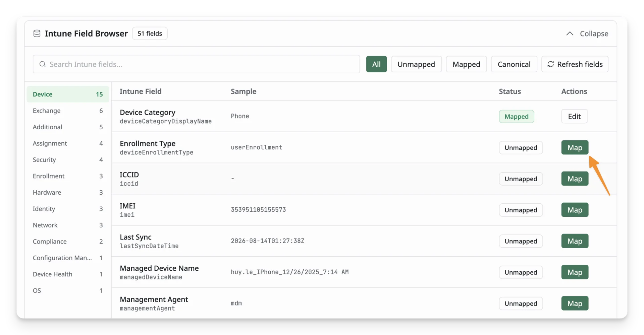Map the Last Sync field
Viewport: 644px width, 335px height.
coord(575,241)
